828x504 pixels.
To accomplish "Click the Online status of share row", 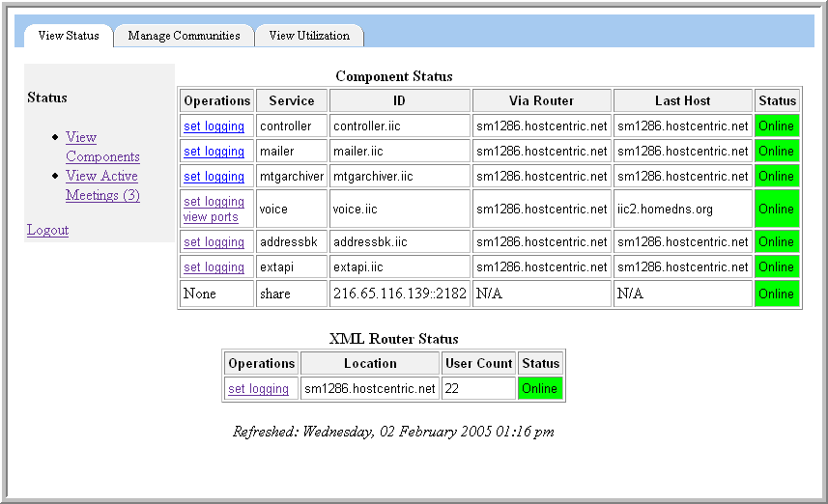I will point(777,294).
